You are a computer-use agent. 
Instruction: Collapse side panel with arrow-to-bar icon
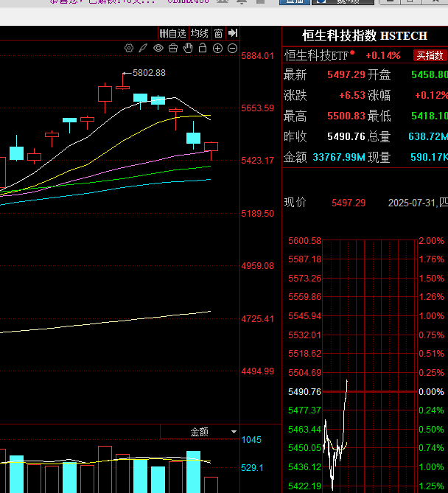pyautogui.click(x=233, y=33)
